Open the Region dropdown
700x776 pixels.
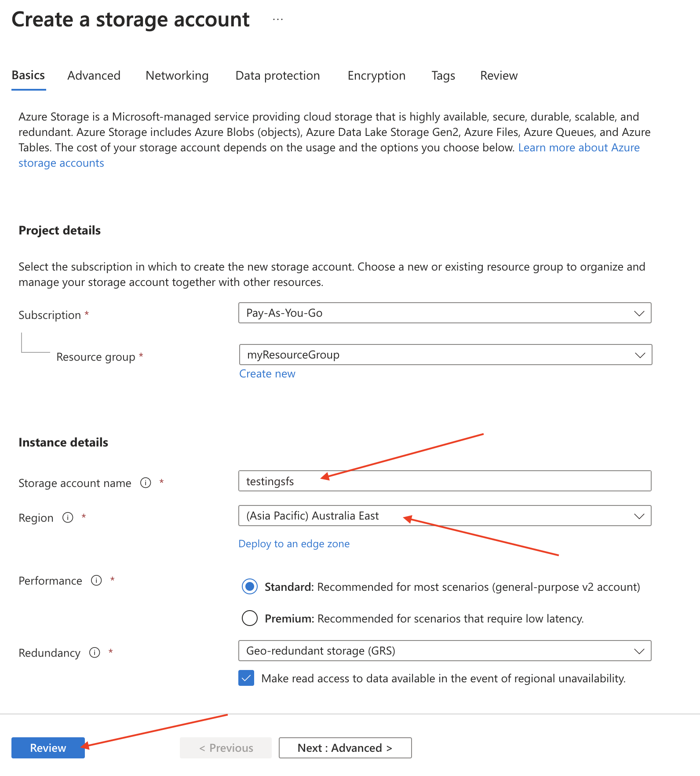click(445, 516)
